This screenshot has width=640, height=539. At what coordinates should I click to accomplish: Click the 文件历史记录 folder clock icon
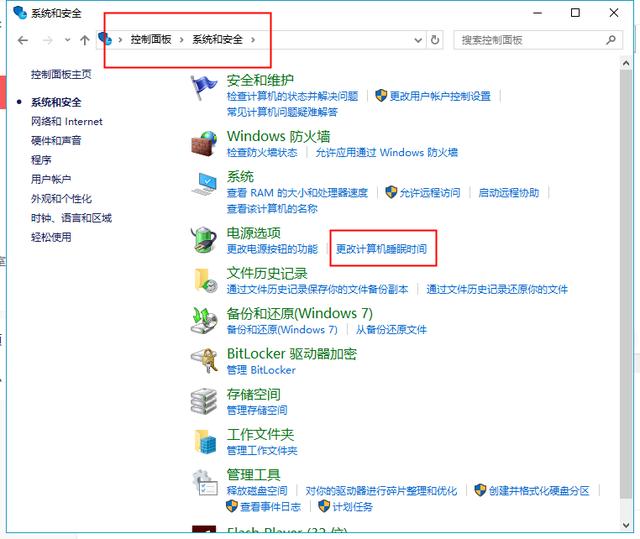pos(205,280)
